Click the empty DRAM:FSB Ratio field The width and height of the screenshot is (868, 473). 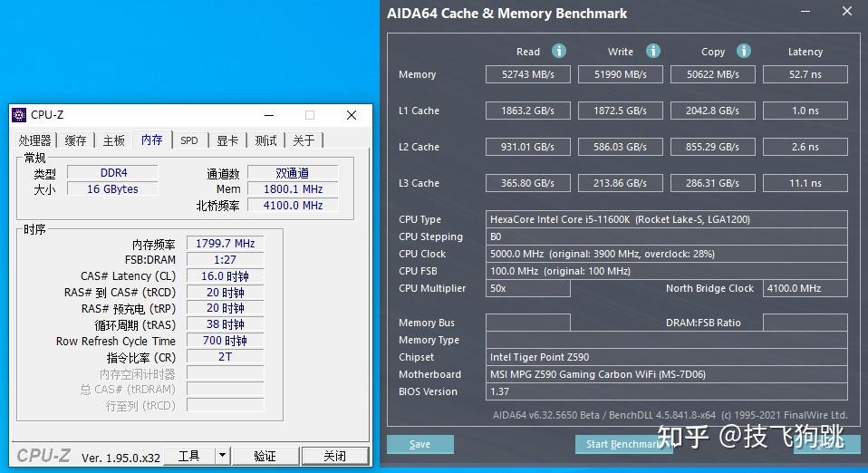coord(805,323)
